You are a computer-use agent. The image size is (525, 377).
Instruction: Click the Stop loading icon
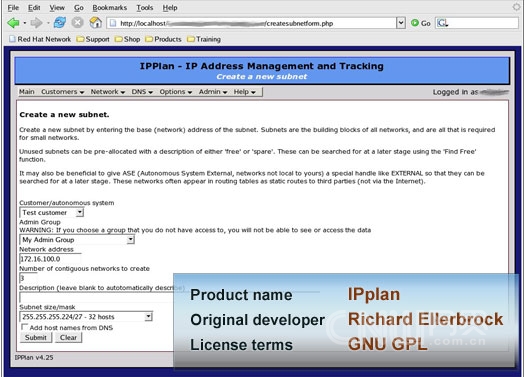[77, 23]
